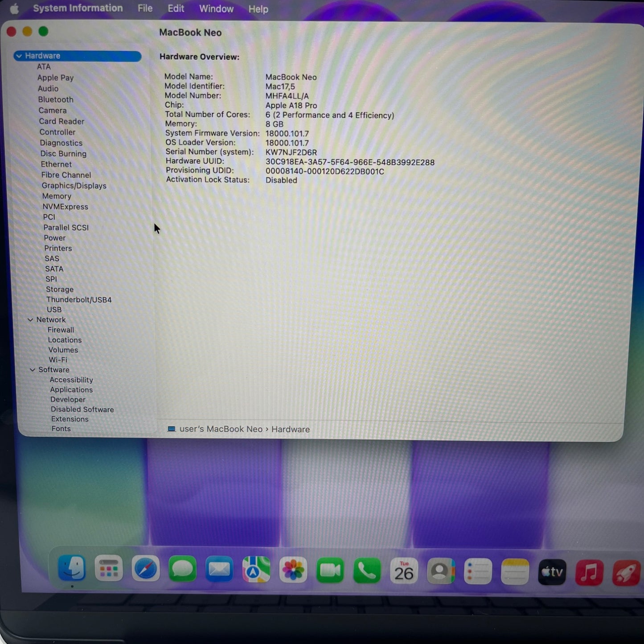Collapse the Hardware section

(x=19, y=56)
